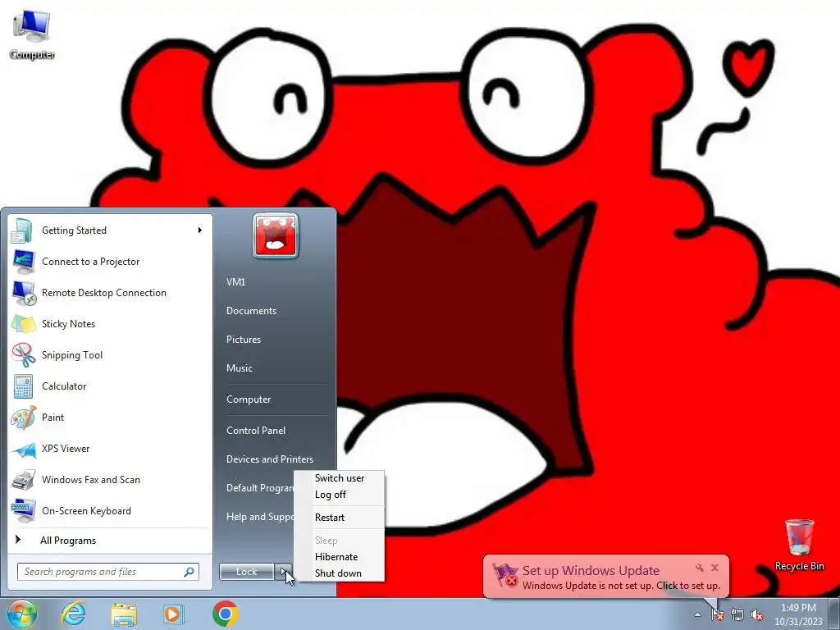Open Windows Media Player from the taskbar
The width and height of the screenshot is (840, 630).
[173, 614]
